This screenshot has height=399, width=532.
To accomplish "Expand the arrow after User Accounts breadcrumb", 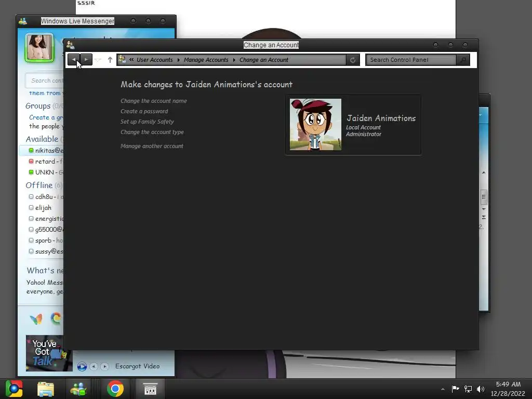I will (179, 60).
